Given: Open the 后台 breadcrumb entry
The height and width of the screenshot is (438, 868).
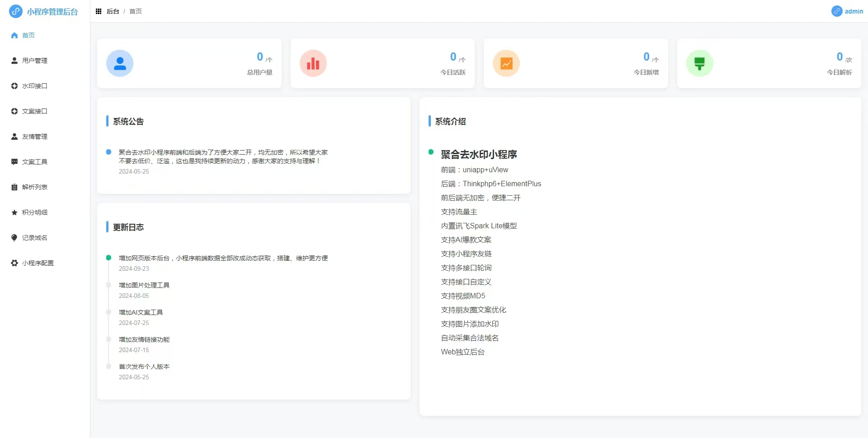Looking at the screenshot, I should [113, 11].
